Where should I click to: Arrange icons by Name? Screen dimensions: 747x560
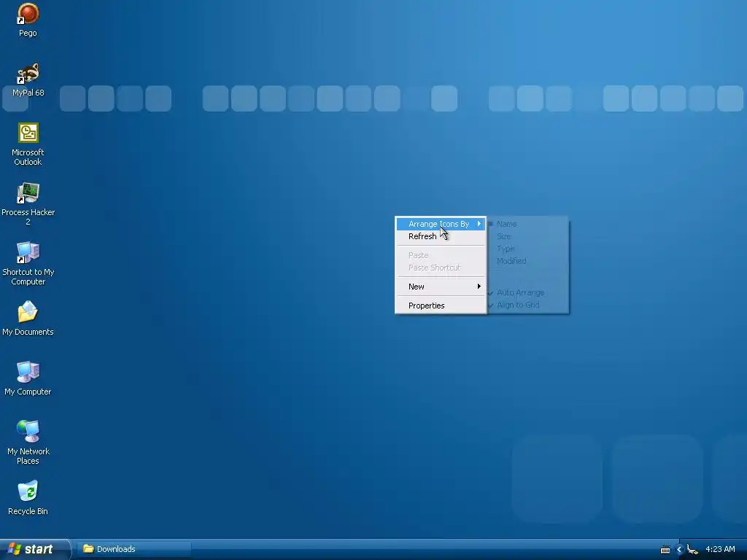coord(528,224)
